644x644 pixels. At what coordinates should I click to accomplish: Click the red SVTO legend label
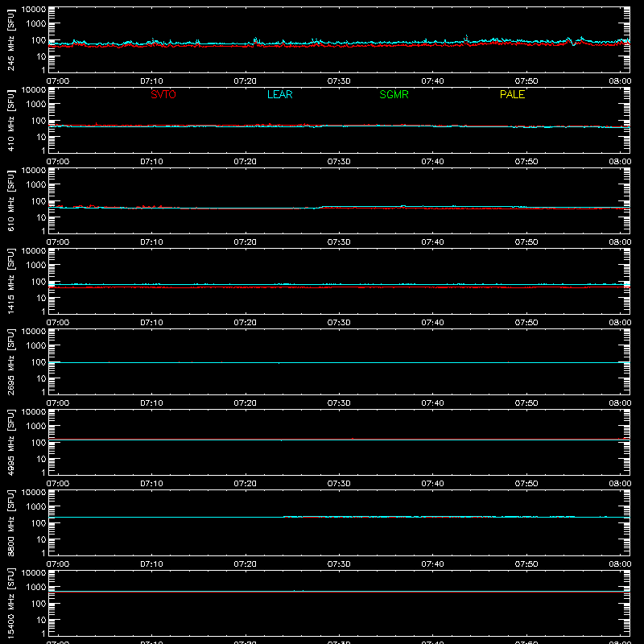[x=163, y=94]
